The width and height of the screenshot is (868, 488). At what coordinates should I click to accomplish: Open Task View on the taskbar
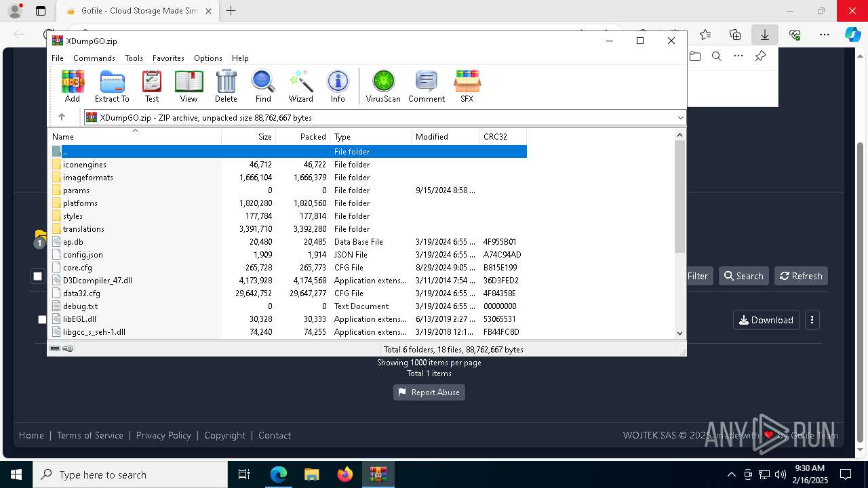coord(244,474)
